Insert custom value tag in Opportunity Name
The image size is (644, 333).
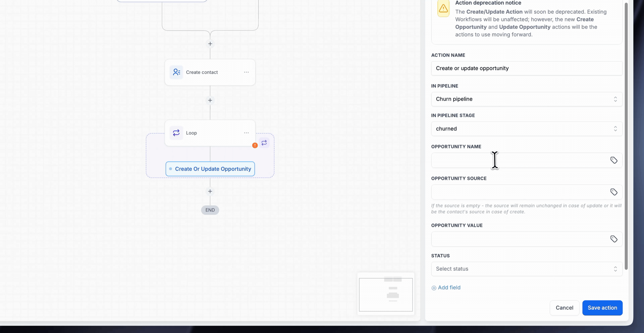pos(614,160)
